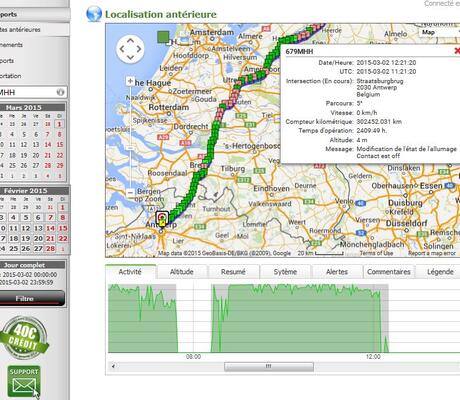Select 5 in the Février 2015 calendar
Screen dimensions: 460x400
click(x=26, y=218)
